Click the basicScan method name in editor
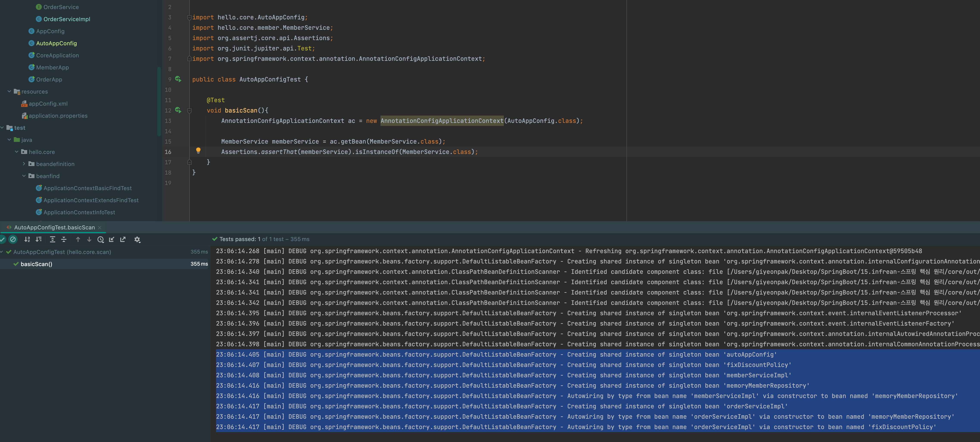 (x=241, y=110)
